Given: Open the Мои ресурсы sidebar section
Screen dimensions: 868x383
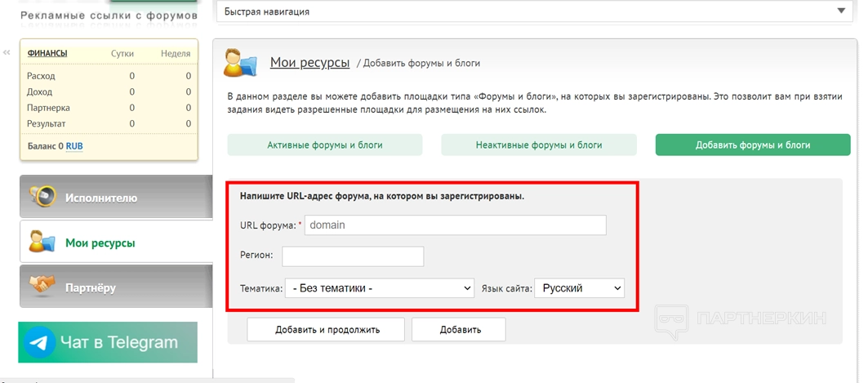Looking at the screenshot, I should 116,242.
